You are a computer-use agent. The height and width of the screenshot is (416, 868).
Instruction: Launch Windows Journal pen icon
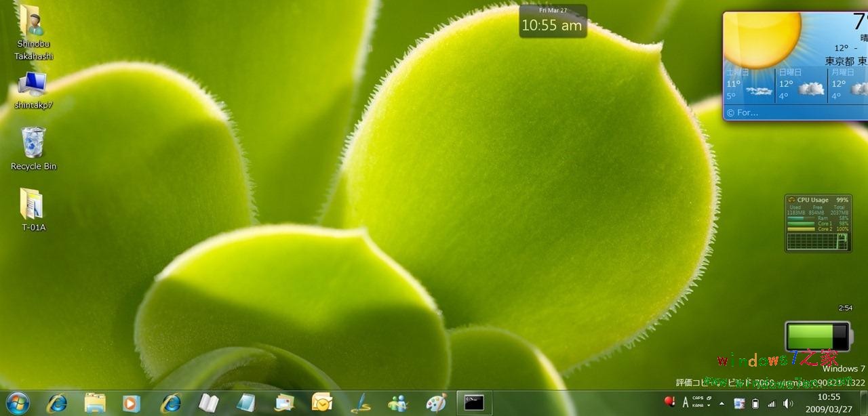click(360, 403)
